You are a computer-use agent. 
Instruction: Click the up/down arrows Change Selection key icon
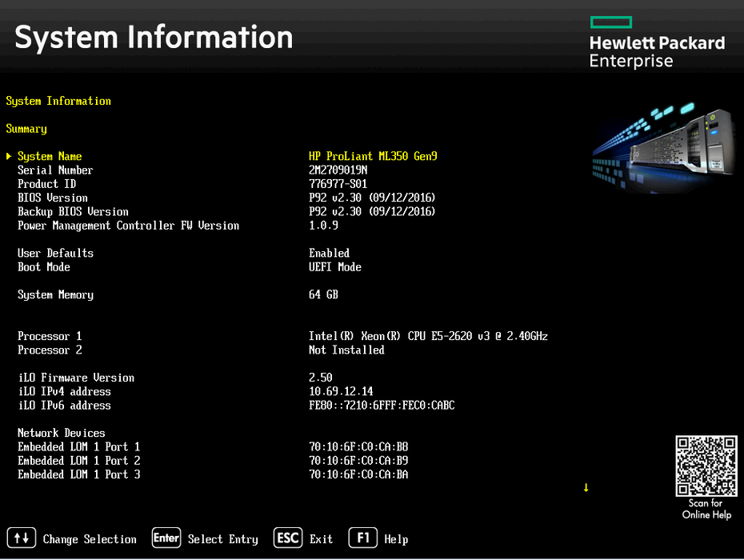[22, 538]
